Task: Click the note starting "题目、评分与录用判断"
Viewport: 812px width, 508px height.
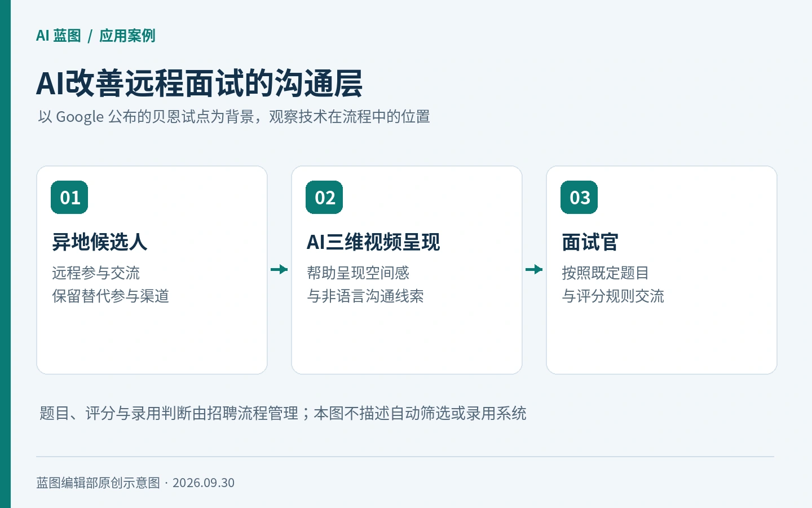Action: point(283,413)
